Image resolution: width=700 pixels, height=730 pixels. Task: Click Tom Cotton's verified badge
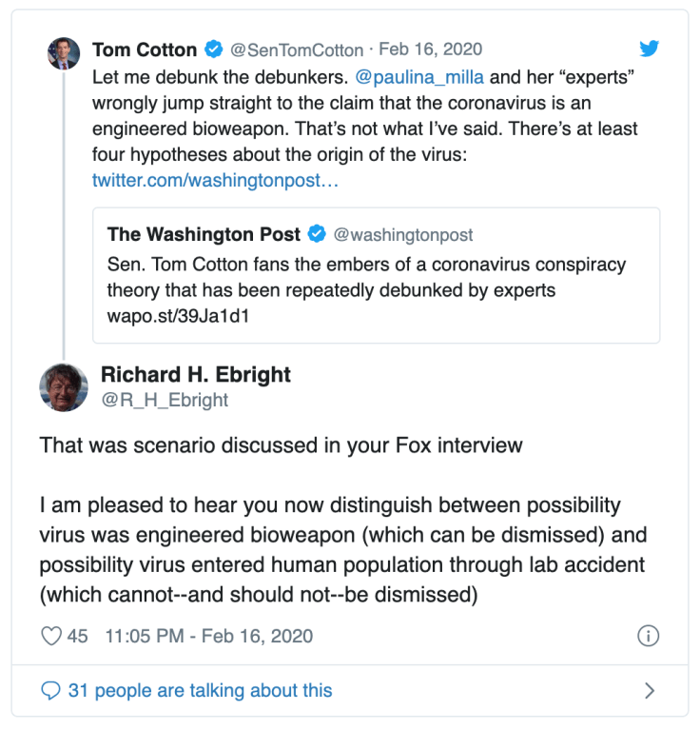215,49
